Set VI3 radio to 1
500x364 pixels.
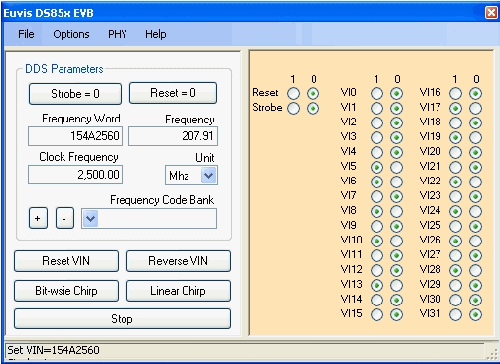coord(377,138)
